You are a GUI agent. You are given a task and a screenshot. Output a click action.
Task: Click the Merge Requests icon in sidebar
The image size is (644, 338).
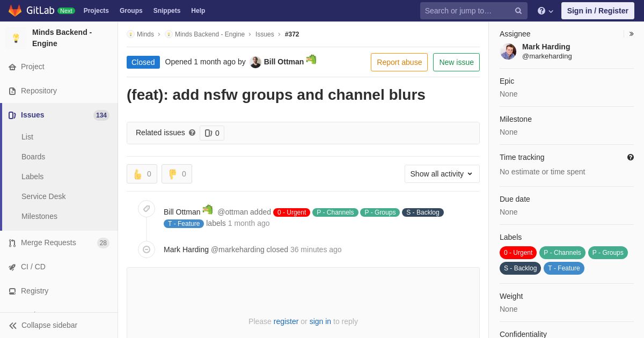coord(12,243)
